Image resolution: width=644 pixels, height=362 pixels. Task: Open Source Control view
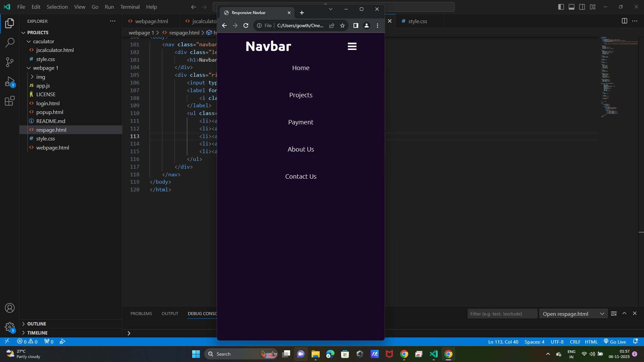(x=10, y=62)
